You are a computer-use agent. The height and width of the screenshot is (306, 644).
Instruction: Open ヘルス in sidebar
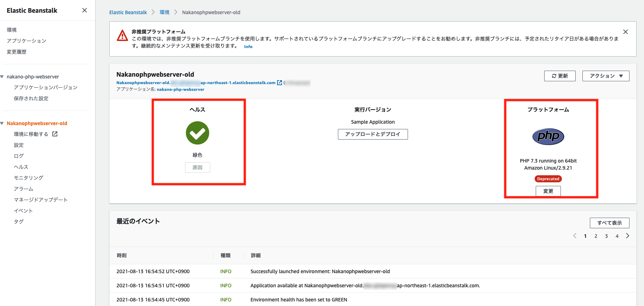[21, 167]
